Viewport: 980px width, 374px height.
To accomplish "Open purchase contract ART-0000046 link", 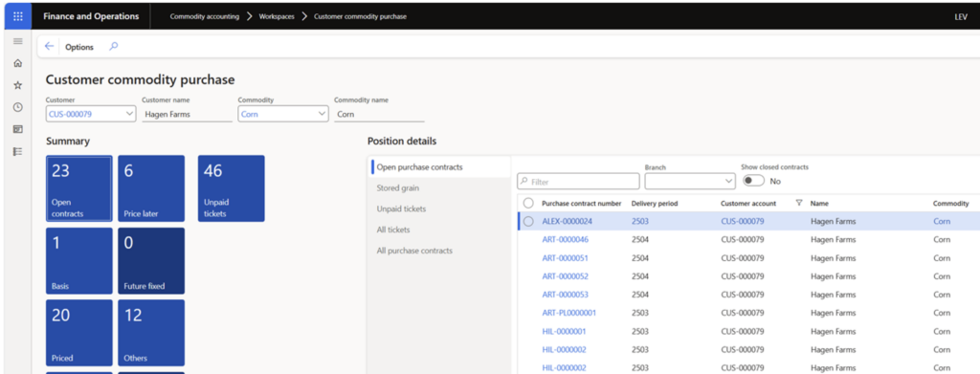I will click(565, 239).
